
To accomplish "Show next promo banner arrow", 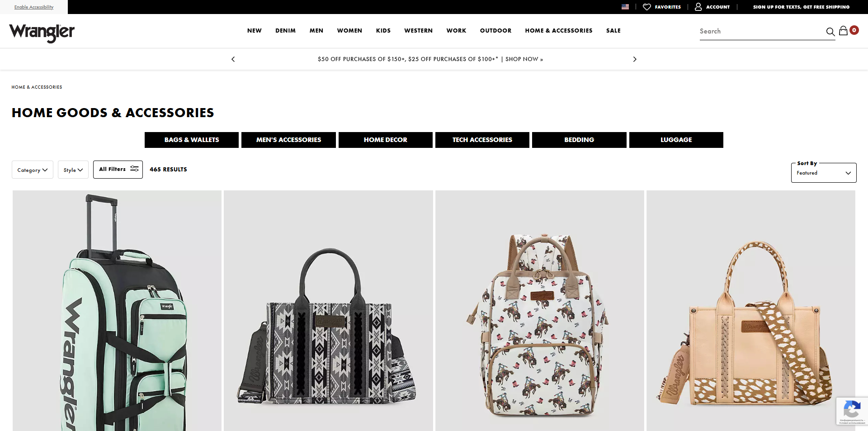I will coord(635,59).
